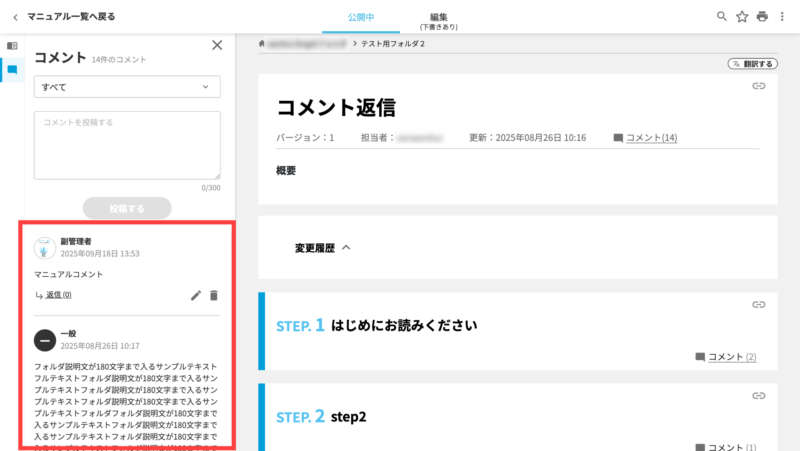Go to the home breadcrumb icon
800x451 pixels.
(x=262, y=44)
